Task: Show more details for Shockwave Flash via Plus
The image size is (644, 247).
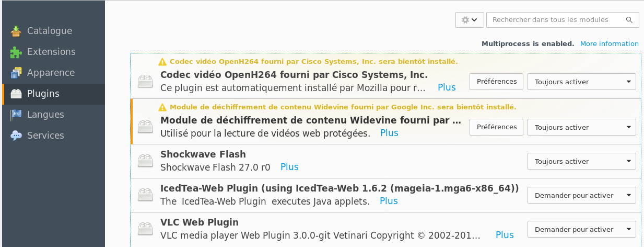Action: click(x=289, y=167)
